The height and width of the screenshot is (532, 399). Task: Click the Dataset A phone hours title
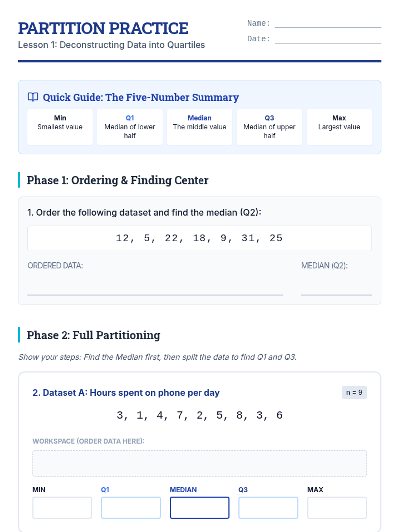pos(126,393)
